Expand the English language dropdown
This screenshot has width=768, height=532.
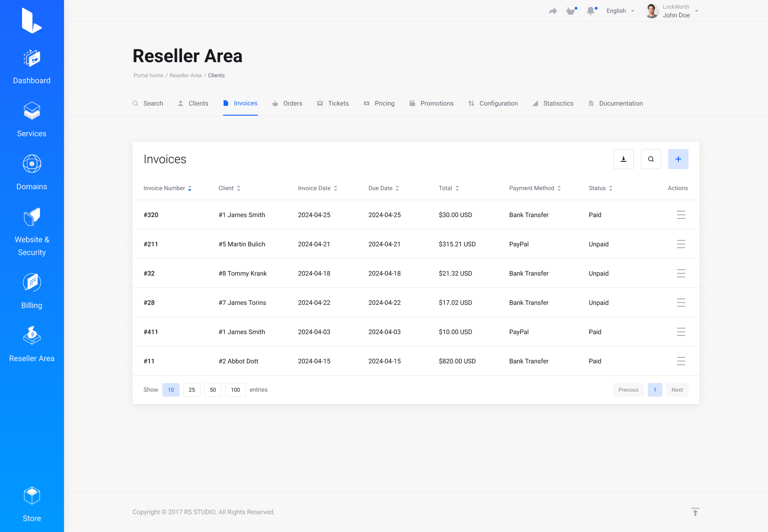(x=620, y=11)
